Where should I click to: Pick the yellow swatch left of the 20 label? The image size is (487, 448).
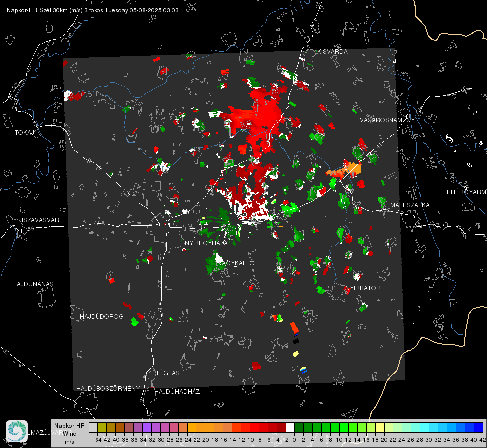[x=380, y=427]
